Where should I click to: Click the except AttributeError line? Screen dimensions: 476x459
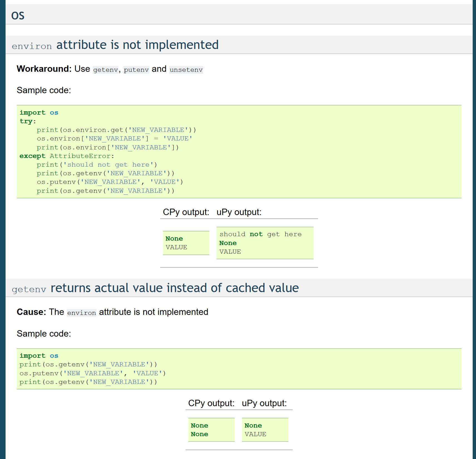[66, 156]
